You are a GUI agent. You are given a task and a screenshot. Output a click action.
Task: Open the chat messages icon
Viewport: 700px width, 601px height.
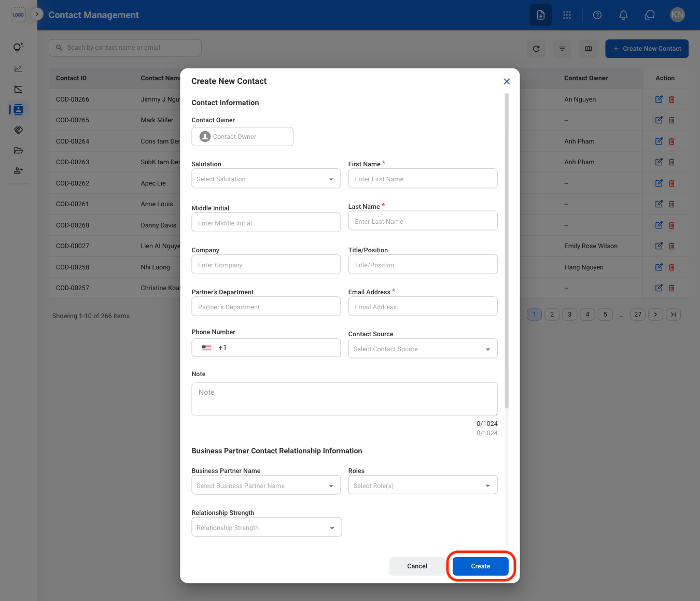click(649, 15)
